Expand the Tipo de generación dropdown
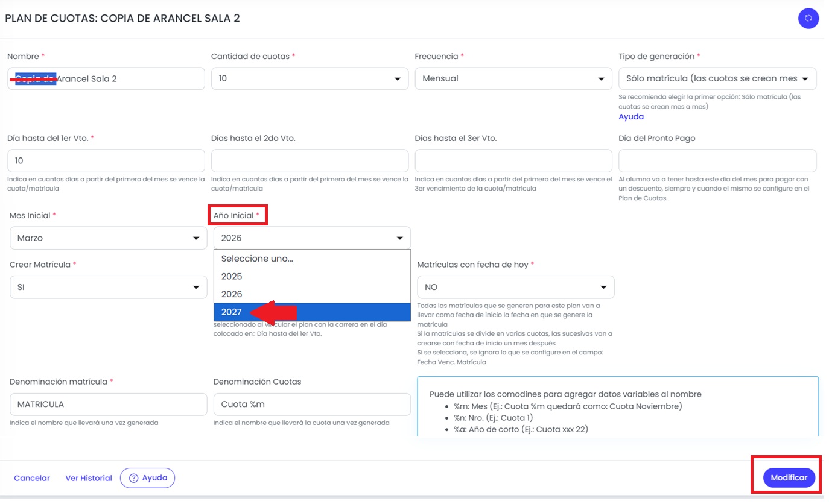 pyautogui.click(x=717, y=78)
